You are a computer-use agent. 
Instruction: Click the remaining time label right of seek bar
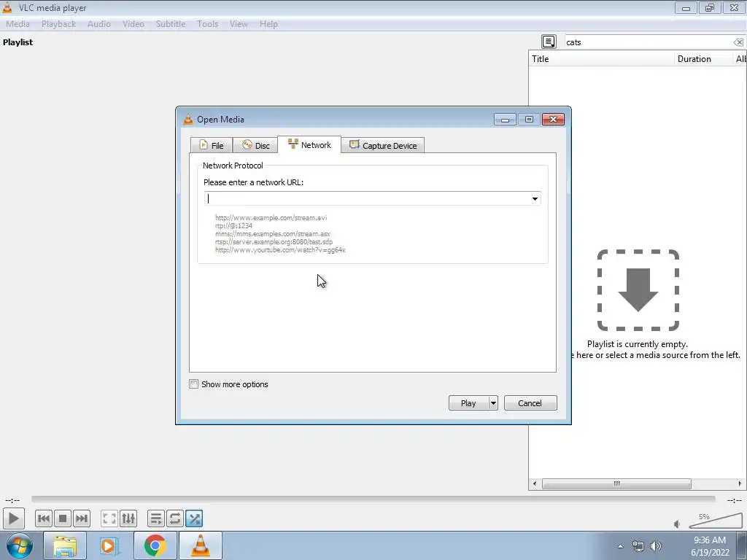(x=734, y=500)
